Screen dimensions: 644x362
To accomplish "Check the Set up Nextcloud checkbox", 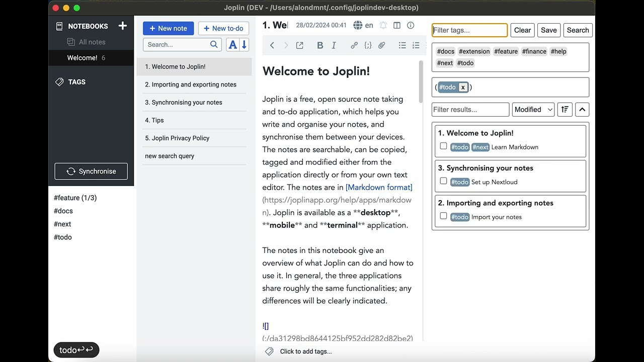I will click(443, 181).
